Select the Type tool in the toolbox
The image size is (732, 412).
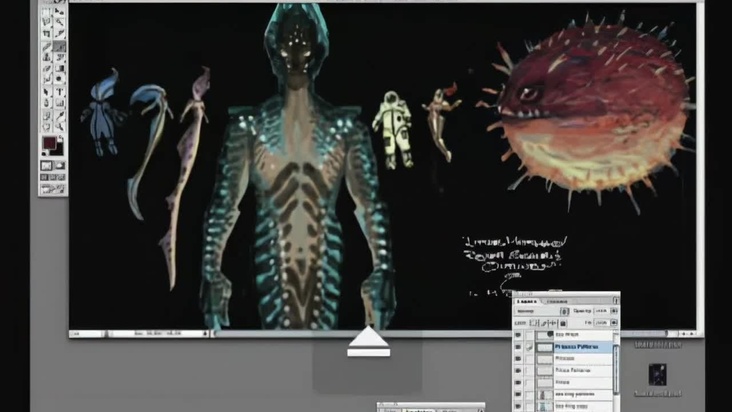coord(59,91)
